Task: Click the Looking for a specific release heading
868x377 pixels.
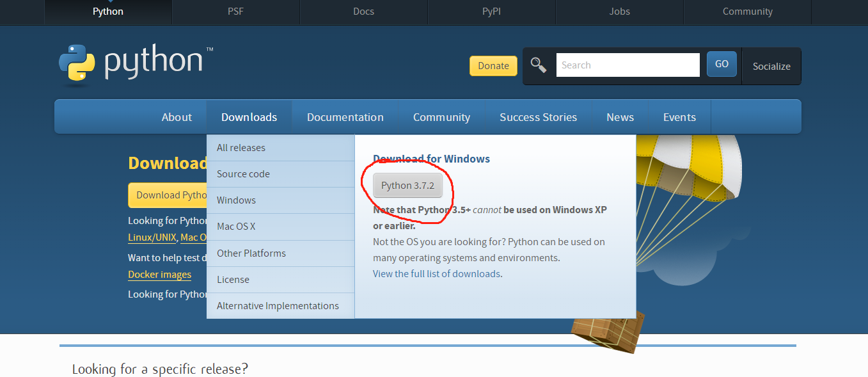Action: point(160,369)
